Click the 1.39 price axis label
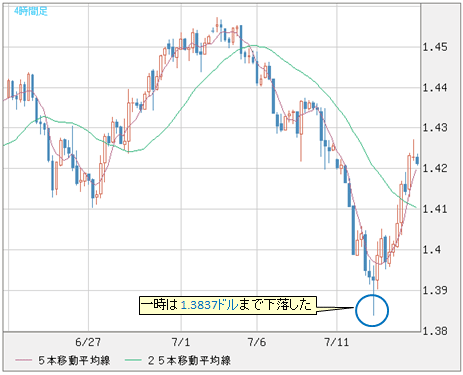The width and height of the screenshot is (463, 375). (x=435, y=290)
